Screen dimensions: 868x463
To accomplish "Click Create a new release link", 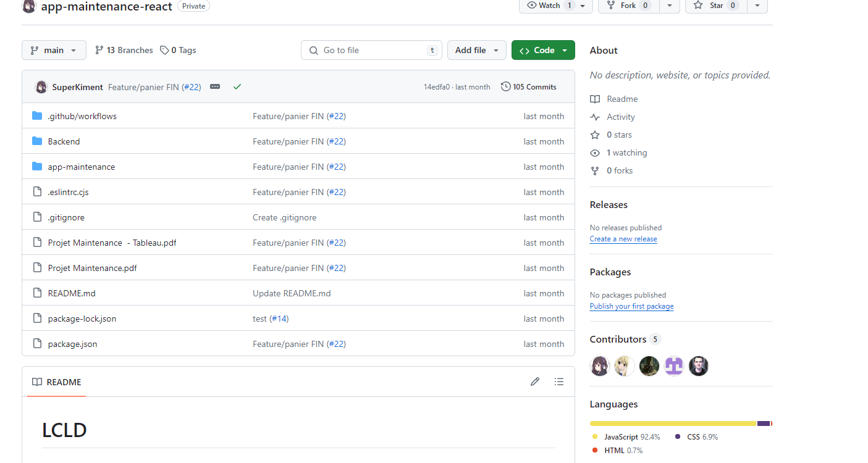I will tap(623, 239).
